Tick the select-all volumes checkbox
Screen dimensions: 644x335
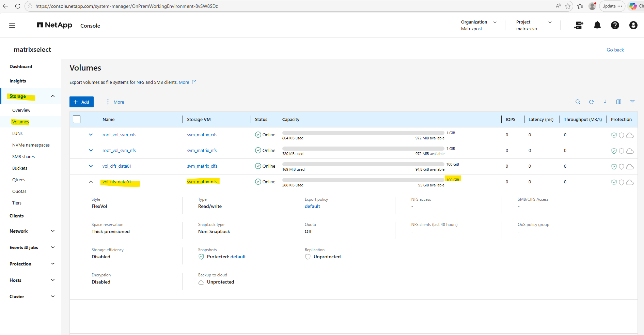(77, 119)
